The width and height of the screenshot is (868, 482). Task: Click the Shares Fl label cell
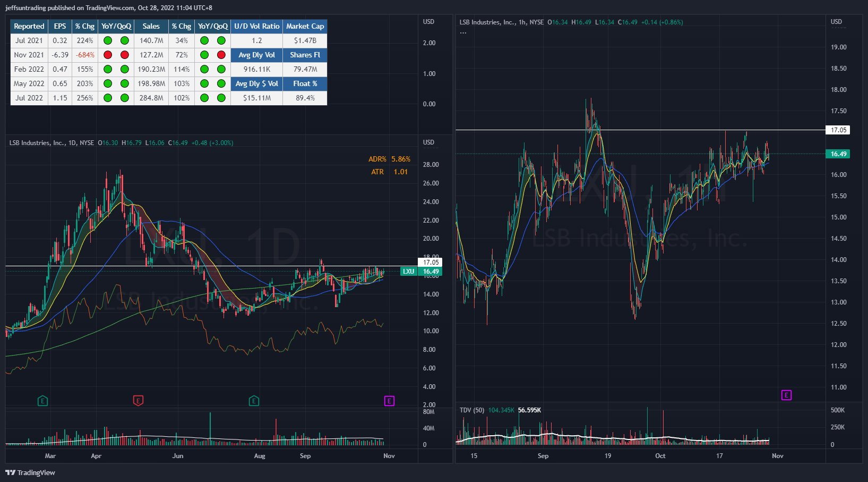click(x=305, y=55)
